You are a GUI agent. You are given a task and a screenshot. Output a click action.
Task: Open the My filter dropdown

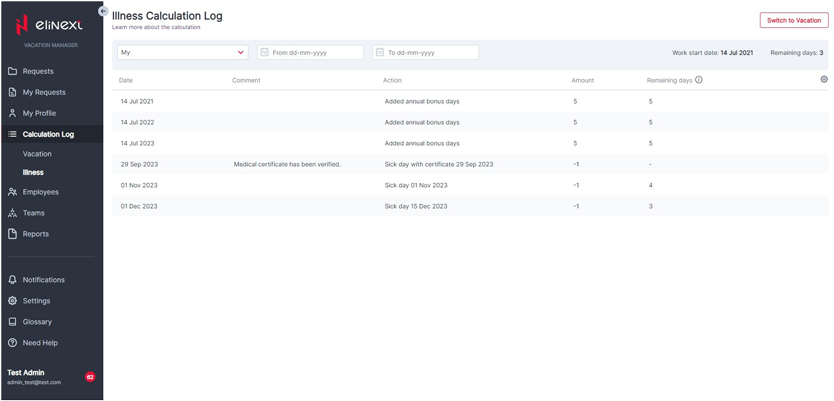point(182,52)
